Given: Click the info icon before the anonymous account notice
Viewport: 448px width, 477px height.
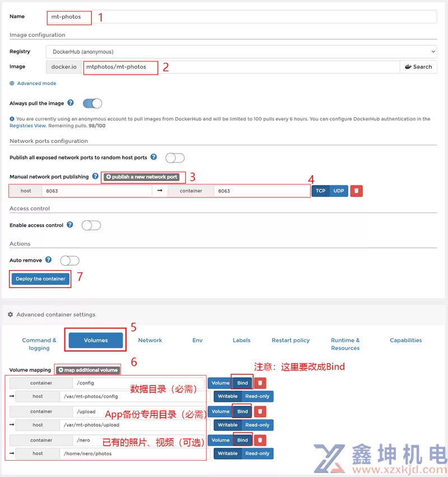Looking at the screenshot, I should [12, 119].
